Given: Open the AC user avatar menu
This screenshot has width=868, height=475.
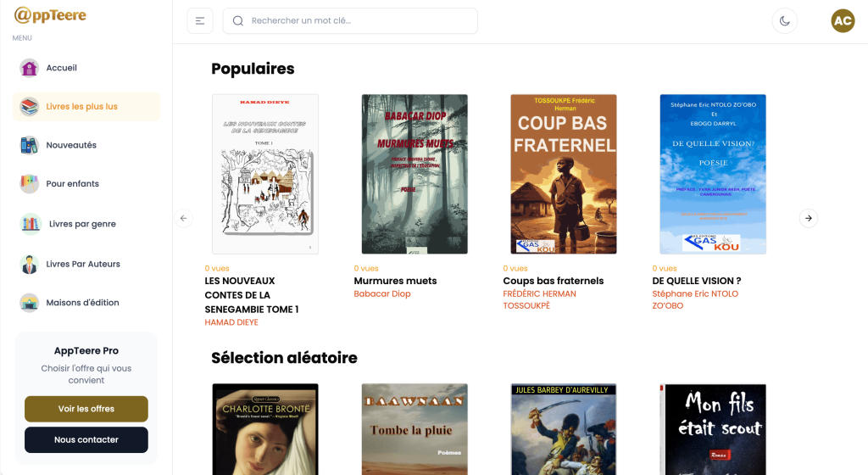Looking at the screenshot, I should 843,21.
